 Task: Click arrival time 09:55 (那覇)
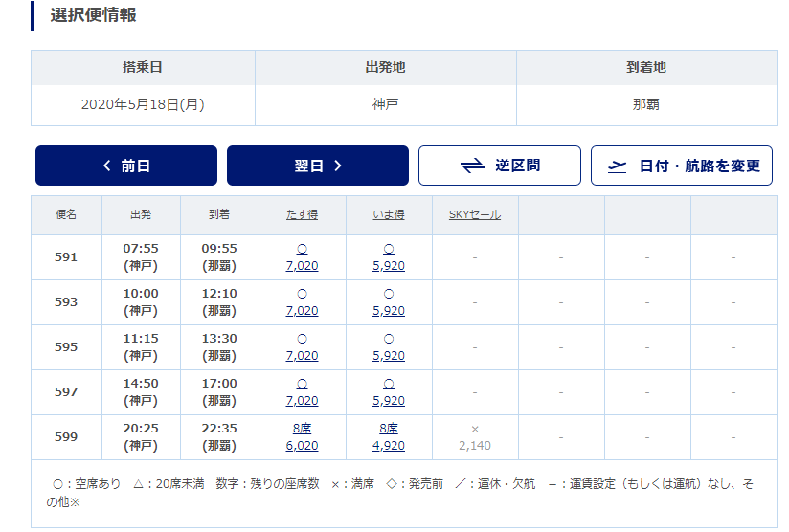click(219, 257)
